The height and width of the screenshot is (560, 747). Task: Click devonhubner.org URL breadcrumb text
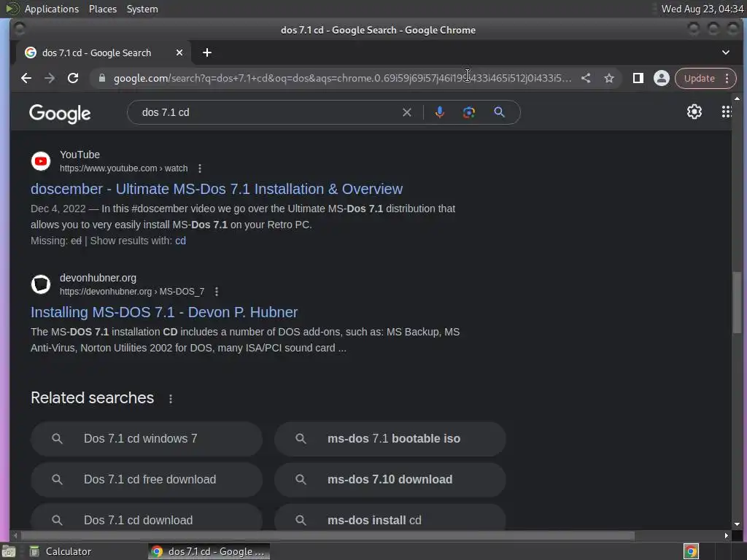(132, 292)
